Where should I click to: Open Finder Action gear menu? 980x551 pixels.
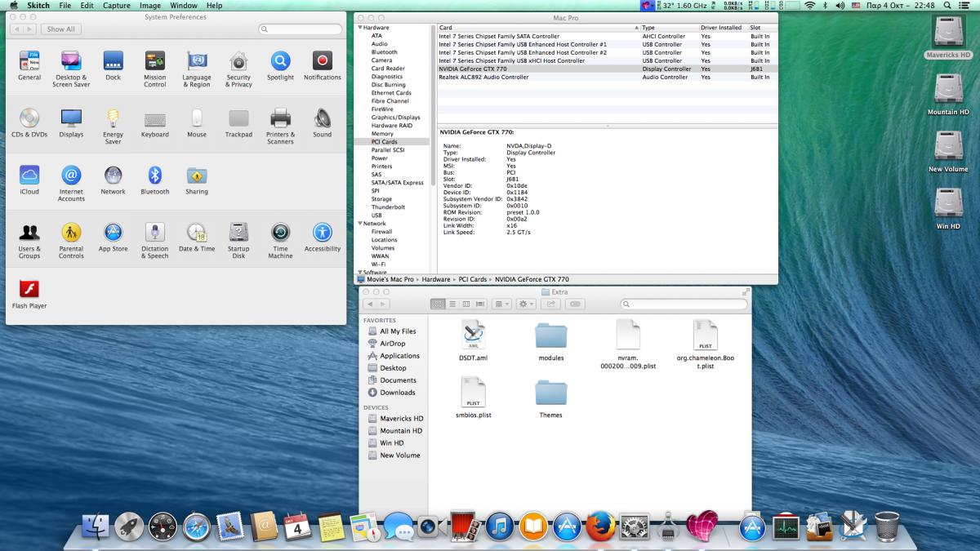[526, 304]
